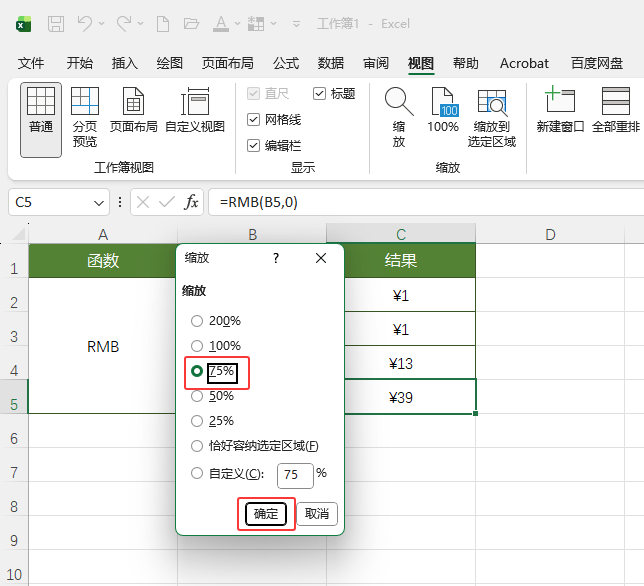The width and height of the screenshot is (644, 586).
Task: Expand the borders icon dropdown arrow
Action: [x=274, y=24]
